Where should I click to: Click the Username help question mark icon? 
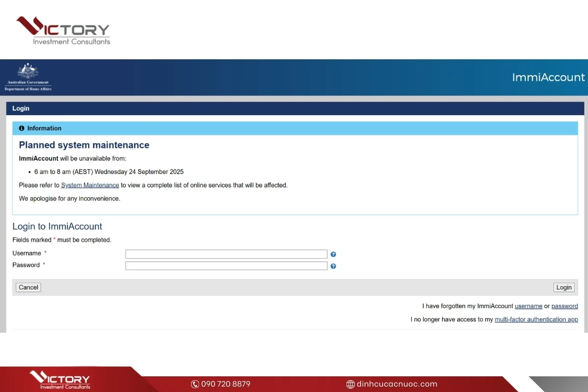pyautogui.click(x=333, y=254)
